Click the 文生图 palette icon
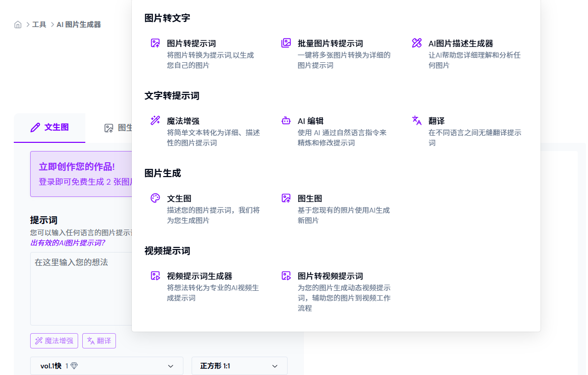 (x=155, y=198)
